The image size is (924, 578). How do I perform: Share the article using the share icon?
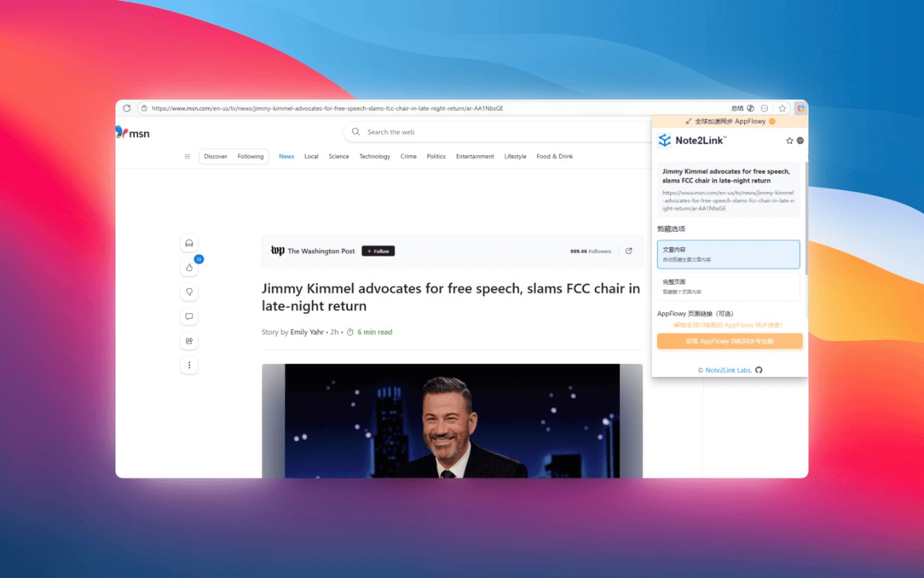coord(189,341)
